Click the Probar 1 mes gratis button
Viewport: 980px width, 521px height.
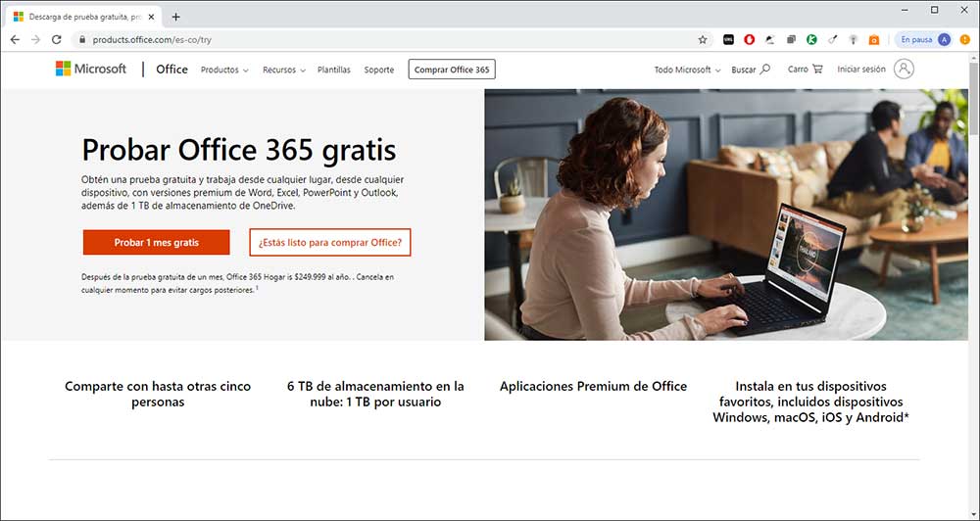tap(156, 243)
